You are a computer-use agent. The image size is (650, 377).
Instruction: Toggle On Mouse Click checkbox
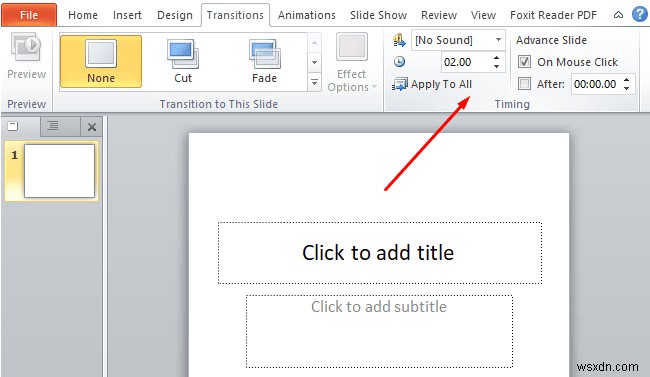524,62
